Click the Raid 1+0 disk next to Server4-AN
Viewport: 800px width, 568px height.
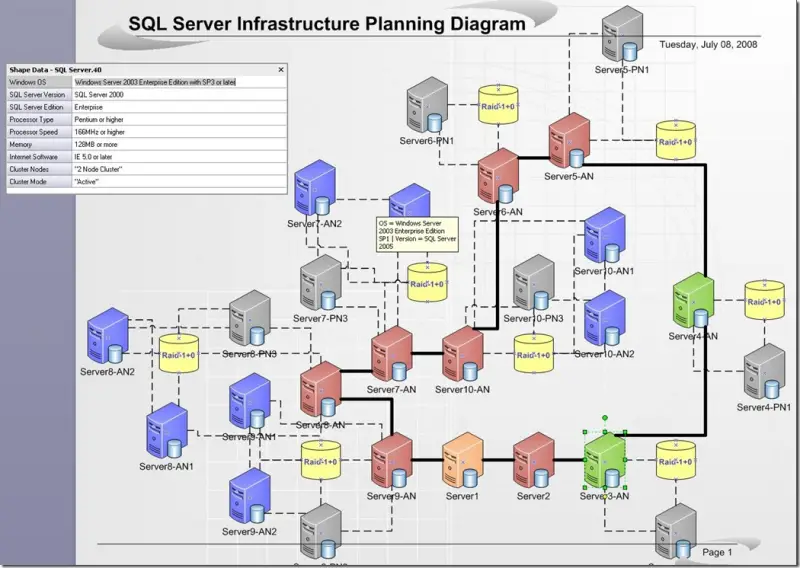tap(764, 301)
